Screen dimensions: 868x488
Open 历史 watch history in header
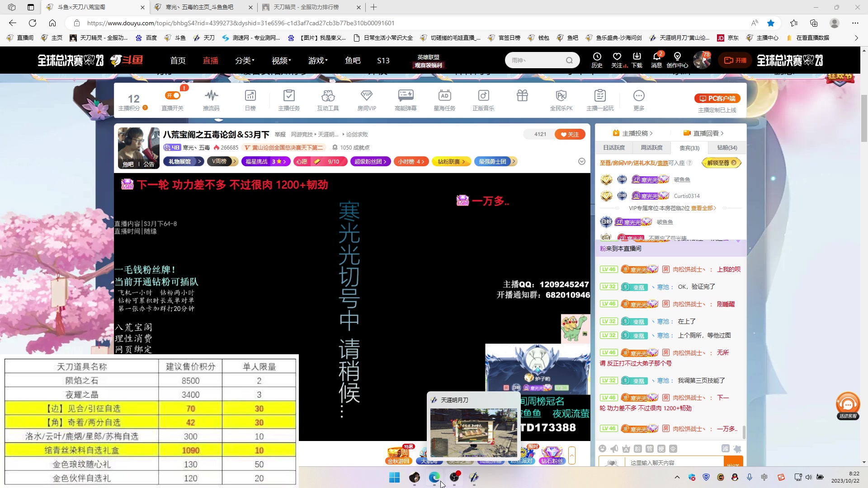coord(597,60)
